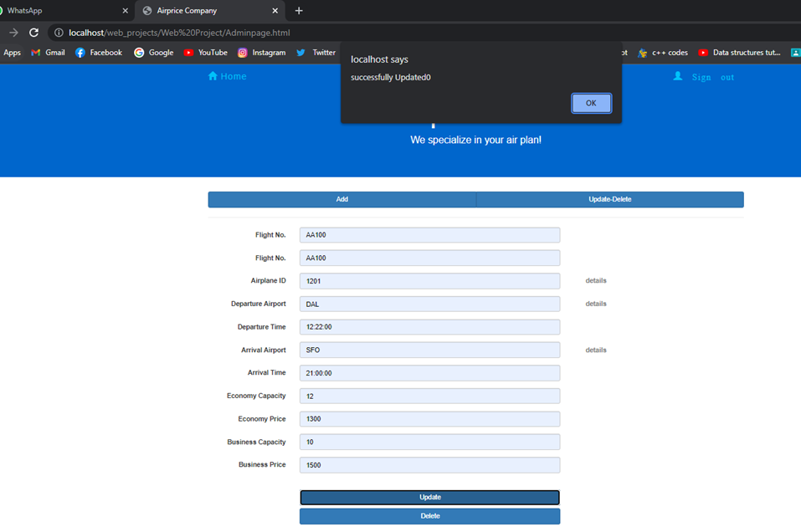Screen dimensions: 801x532
Task: Open the c++ codes bookmark
Action: pos(663,52)
